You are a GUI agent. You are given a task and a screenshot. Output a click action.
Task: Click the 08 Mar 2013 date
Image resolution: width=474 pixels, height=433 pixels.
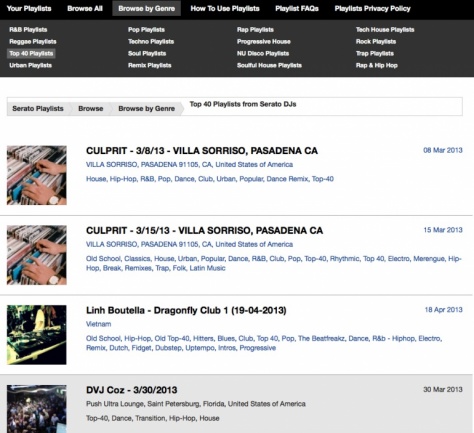pos(443,150)
